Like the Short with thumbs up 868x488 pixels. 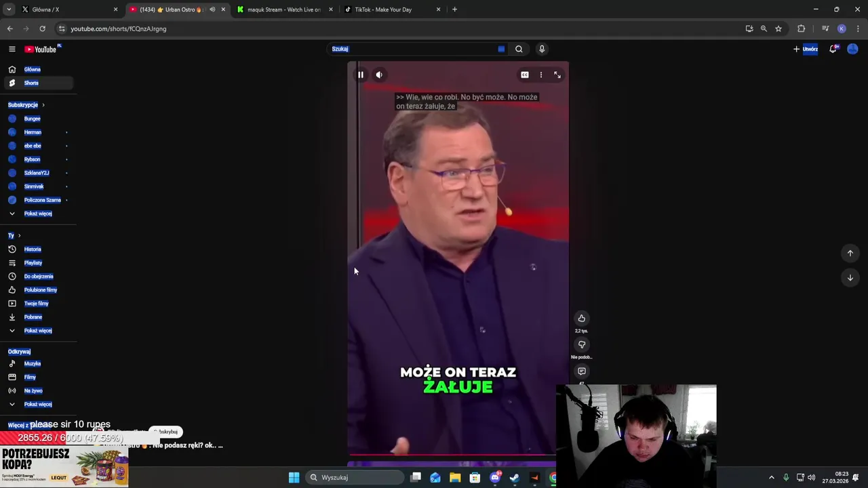pyautogui.click(x=581, y=319)
